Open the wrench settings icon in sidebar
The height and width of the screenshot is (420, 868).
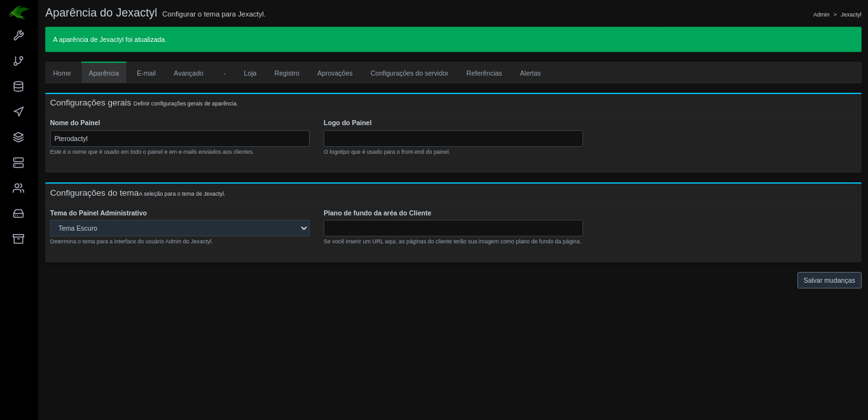[x=18, y=36]
